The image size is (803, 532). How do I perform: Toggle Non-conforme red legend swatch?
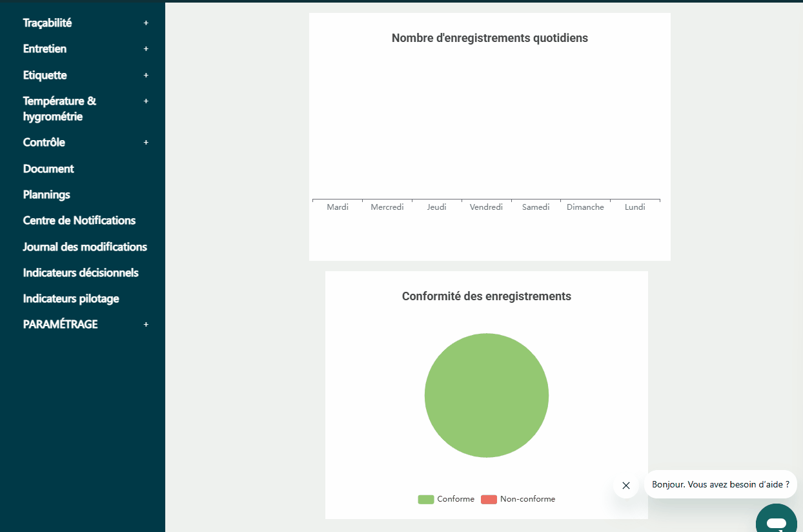click(x=489, y=499)
